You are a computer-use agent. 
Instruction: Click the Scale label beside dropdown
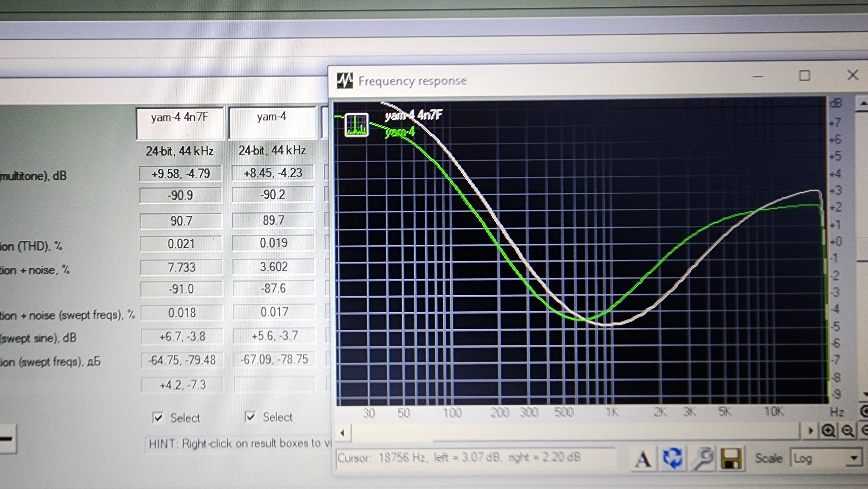pos(768,458)
